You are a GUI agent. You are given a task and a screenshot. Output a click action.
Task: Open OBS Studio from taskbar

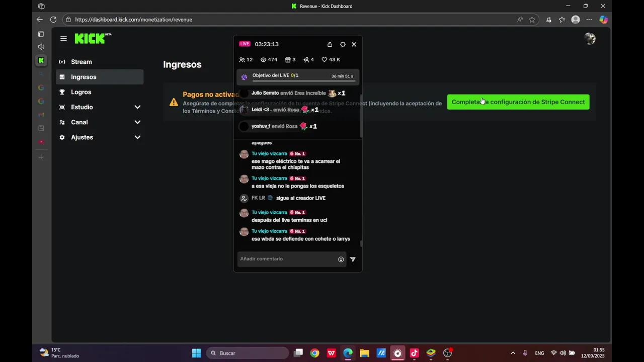tap(447, 353)
